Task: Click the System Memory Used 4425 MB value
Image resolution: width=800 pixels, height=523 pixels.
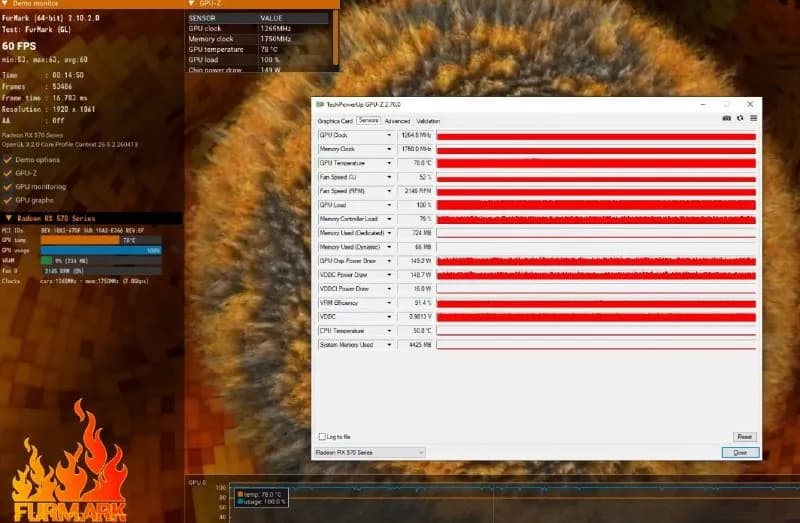Action: point(416,345)
